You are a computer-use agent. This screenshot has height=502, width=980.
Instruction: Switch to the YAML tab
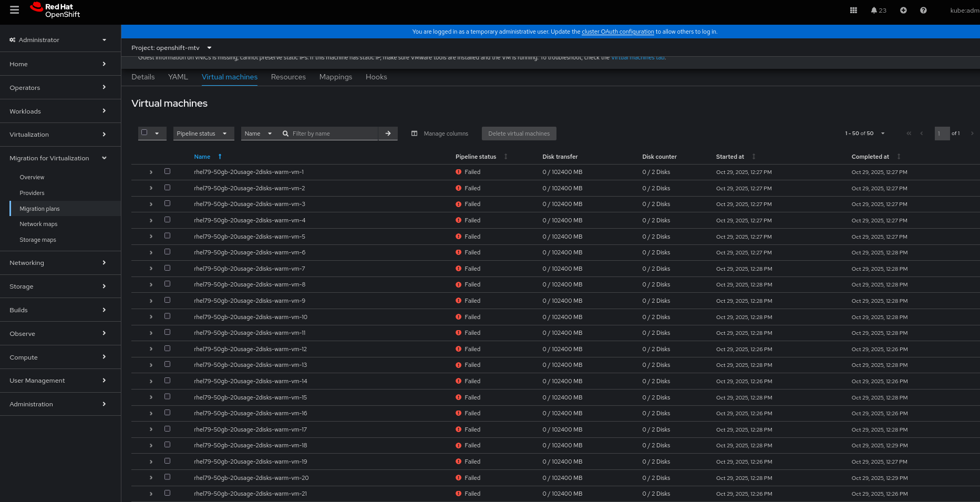178,77
